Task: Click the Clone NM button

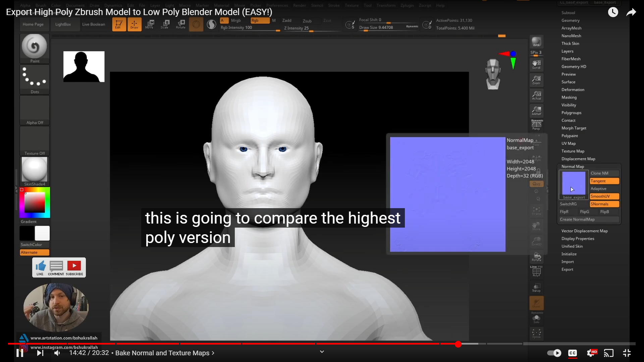Action: pos(604,173)
